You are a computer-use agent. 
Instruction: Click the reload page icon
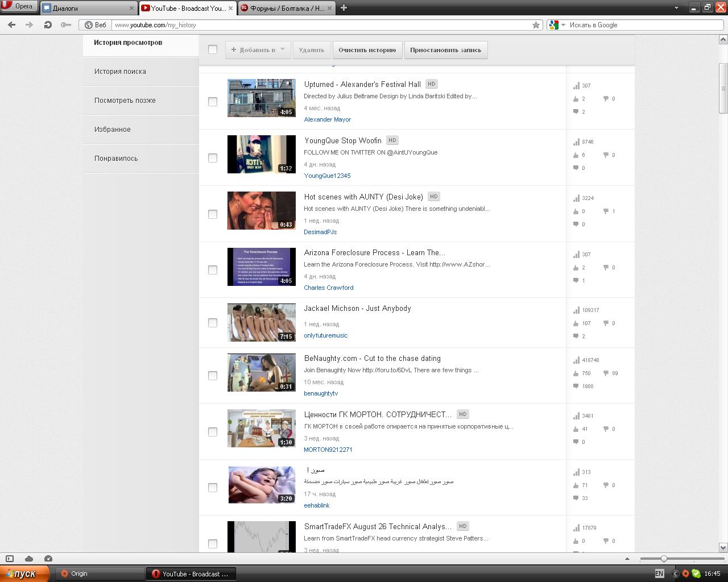pos(48,25)
